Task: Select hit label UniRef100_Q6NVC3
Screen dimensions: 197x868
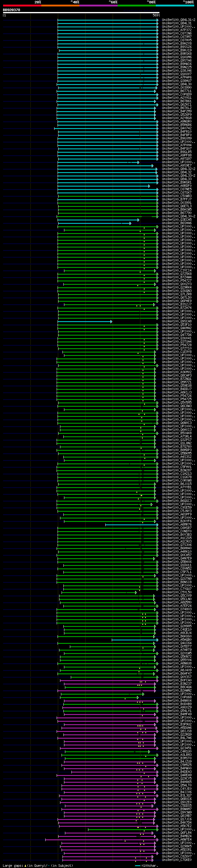Action: click(x=177, y=423)
